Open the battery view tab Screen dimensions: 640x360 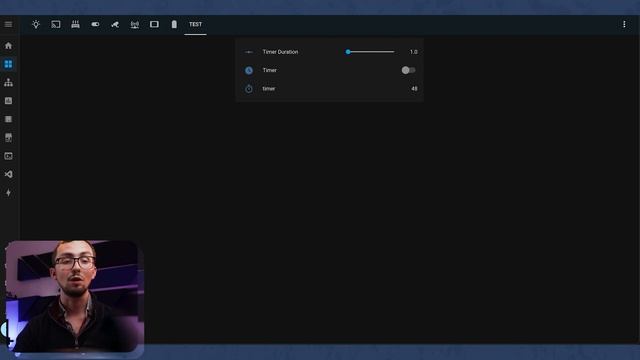click(174, 24)
